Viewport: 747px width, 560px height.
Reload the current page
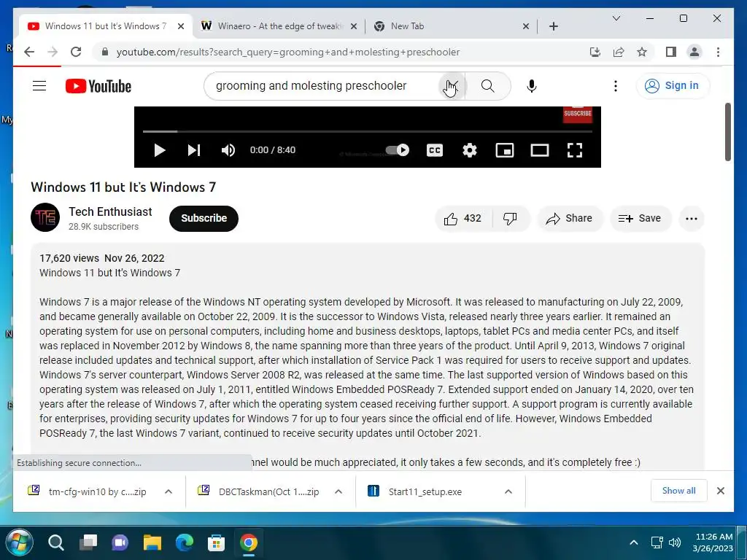76,52
